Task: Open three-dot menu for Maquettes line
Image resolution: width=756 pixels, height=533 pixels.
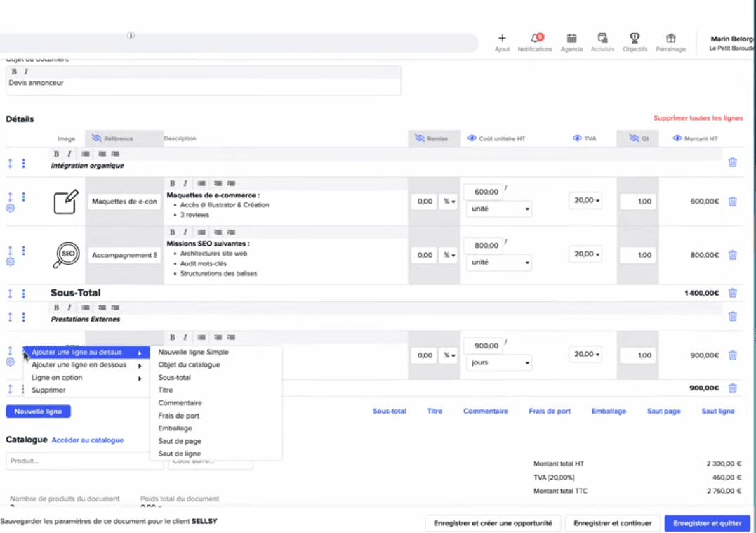Action: (23, 197)
